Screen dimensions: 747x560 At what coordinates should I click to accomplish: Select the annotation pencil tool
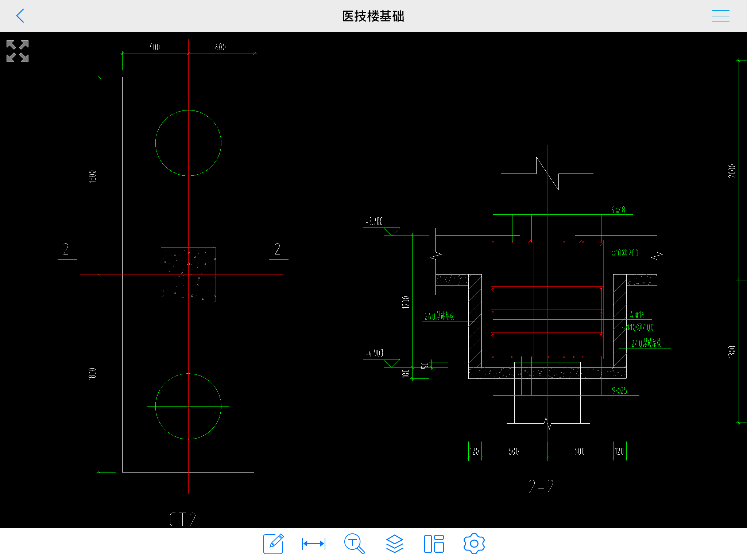click(x=273, y=544)
